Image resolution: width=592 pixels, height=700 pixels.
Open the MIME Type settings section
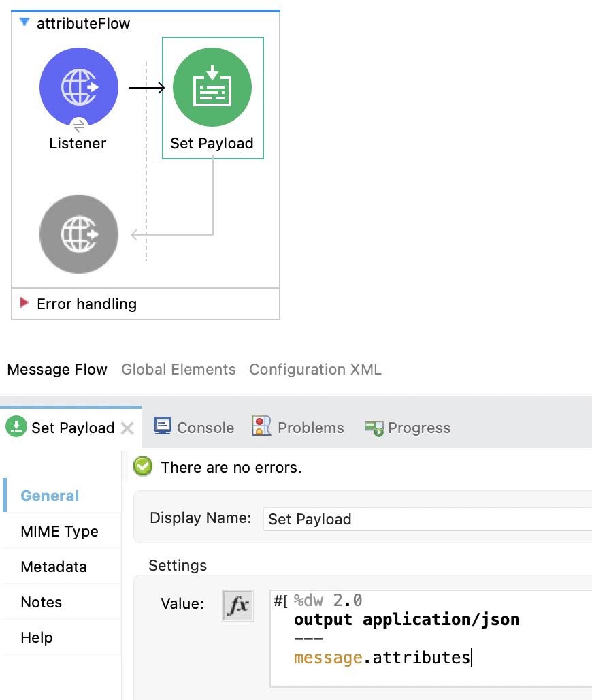[x=60, y=531]
